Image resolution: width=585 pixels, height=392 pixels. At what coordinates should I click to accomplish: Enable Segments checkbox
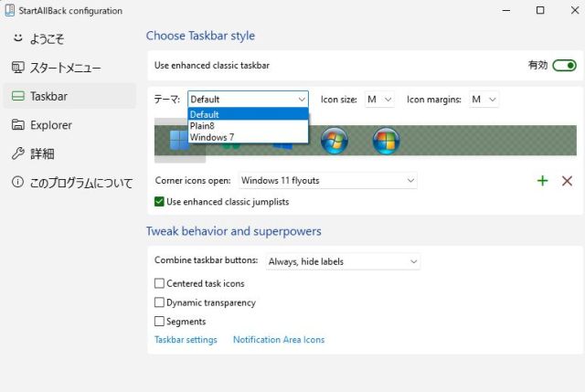159,321
